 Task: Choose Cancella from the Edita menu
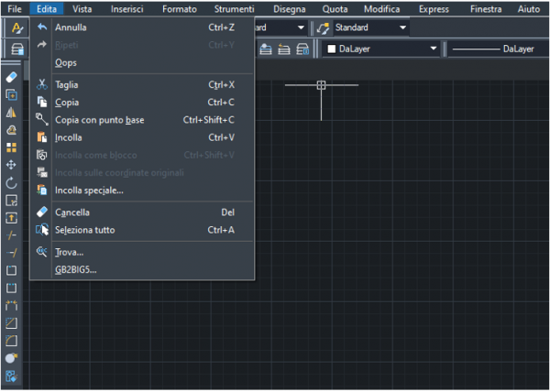click(142, 212)
